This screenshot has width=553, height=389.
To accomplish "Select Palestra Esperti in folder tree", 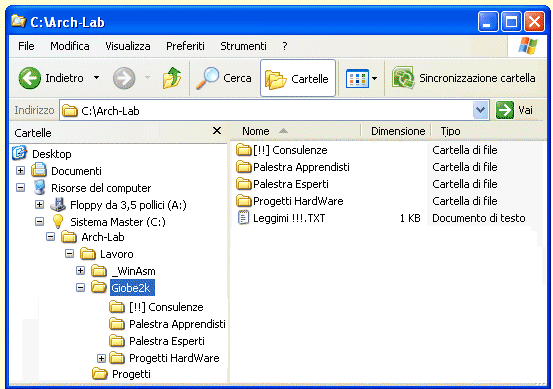I will (x=166, y=341).
